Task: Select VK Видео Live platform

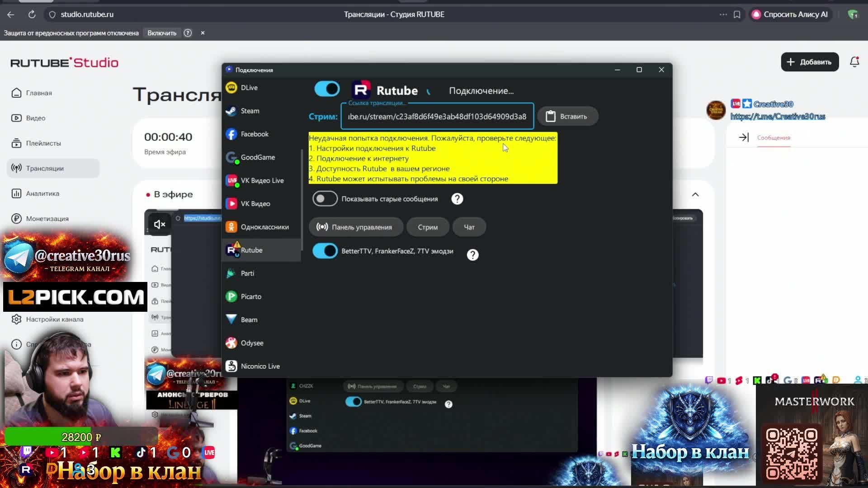Action: coord(262,180)
